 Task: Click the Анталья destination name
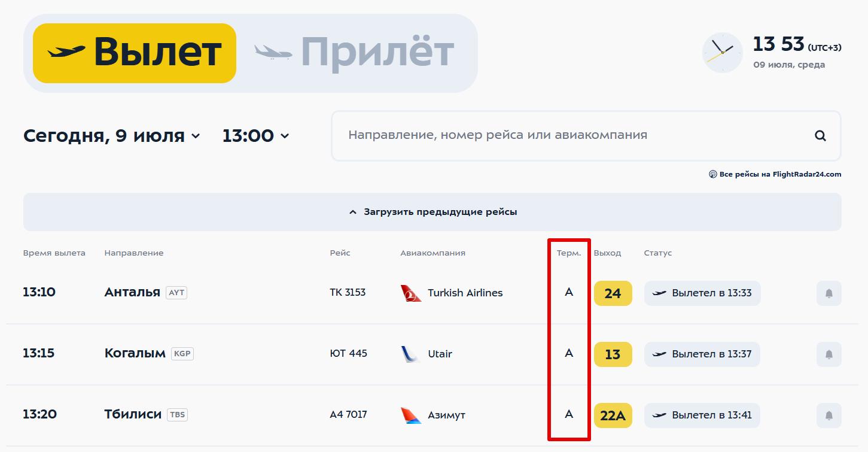click(132, 292)
